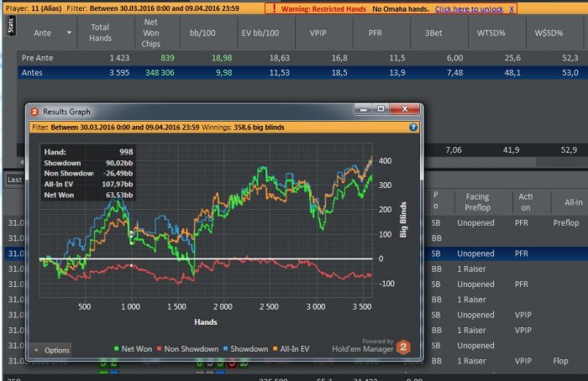The image size is (588, 381).
Task: Select the highlighted SB Unopened PFR hand row
Action: tap(508, 253)
